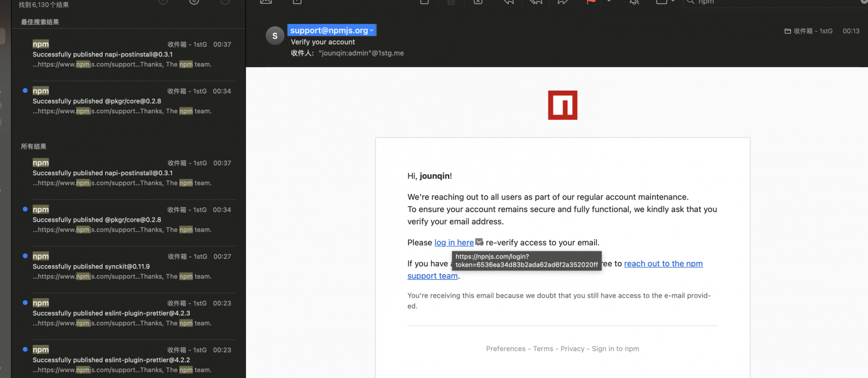
Task: Click the Get Mail envelope icon
Action: [x=266, y=2]
